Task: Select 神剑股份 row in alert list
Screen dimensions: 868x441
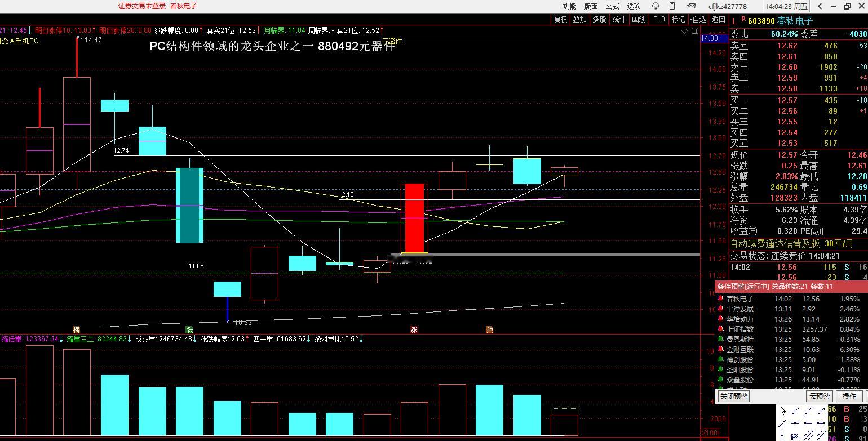Action: pos(791,359)
